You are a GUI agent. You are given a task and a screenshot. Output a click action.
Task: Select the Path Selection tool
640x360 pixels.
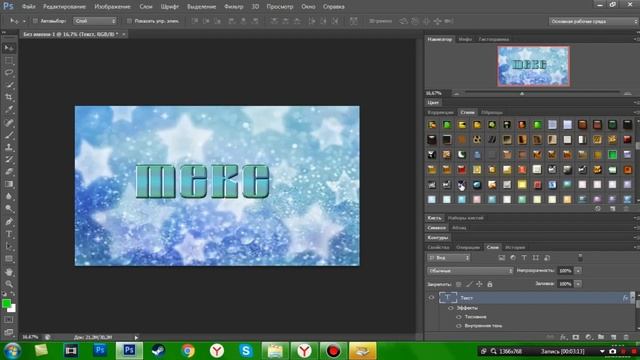(9, 246)
